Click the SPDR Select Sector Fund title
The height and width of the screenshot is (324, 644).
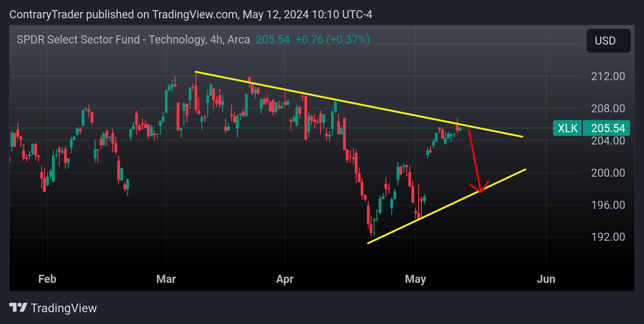pos(133,40)
